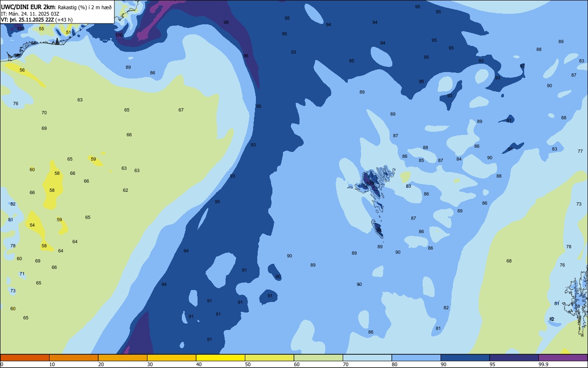Pick the pale yellow 50–60 legend swatch

270,357
